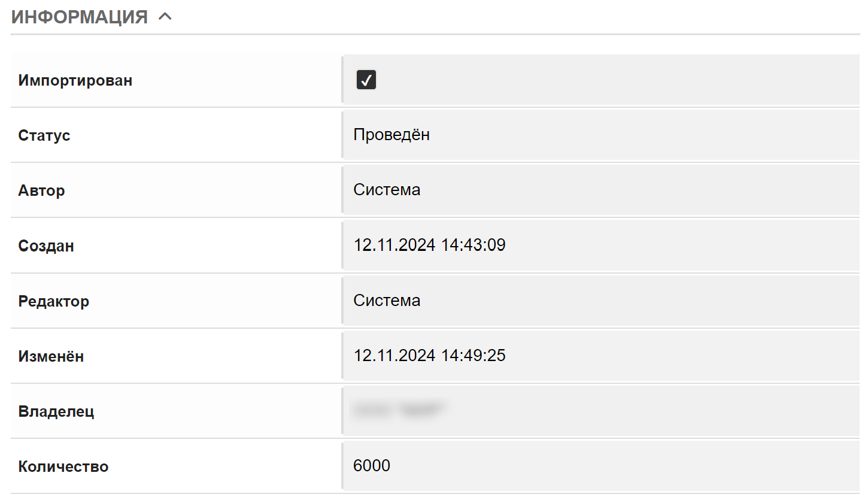Image resolution: width=868 pixels, height=497 pixels.
Task: Click the checkmark icon in Импортирован row
Action: point(366,80)
